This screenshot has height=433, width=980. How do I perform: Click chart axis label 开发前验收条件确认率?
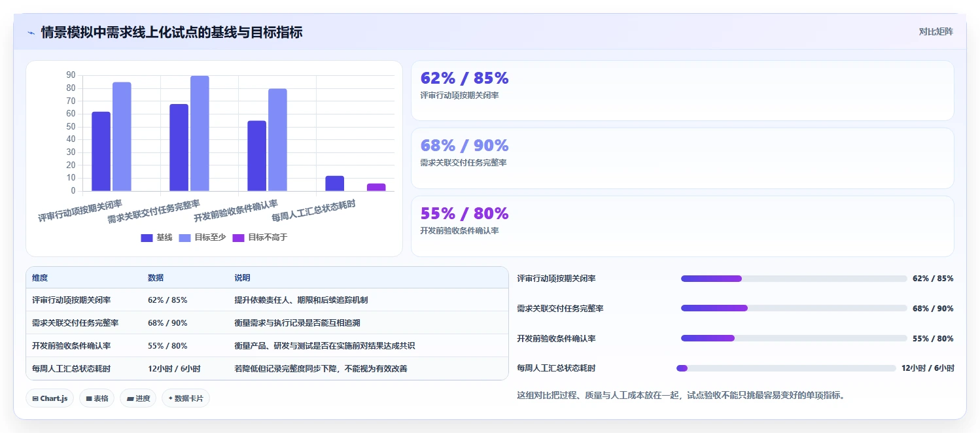[x=236, y=211]
